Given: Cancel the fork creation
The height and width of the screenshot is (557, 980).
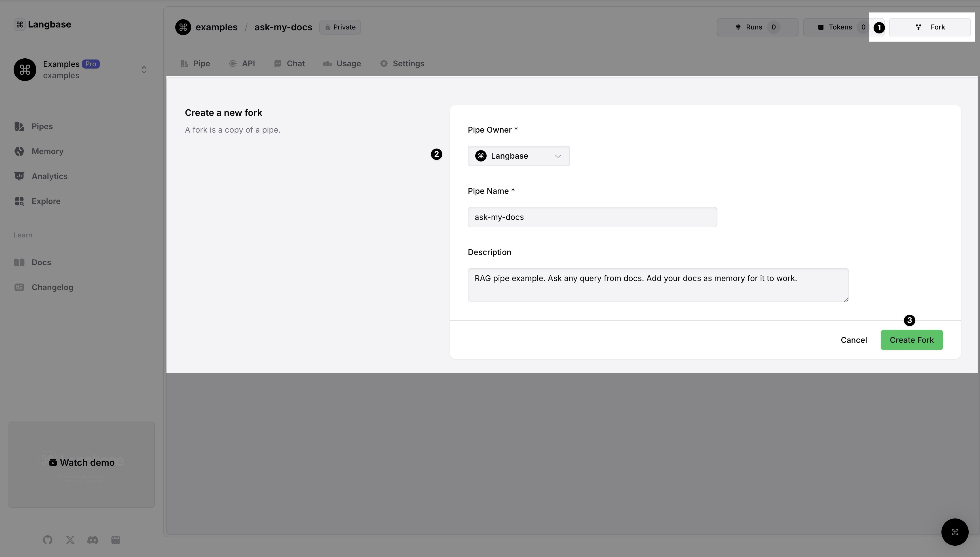Looking at the screenshot, I should coord(854,340).
